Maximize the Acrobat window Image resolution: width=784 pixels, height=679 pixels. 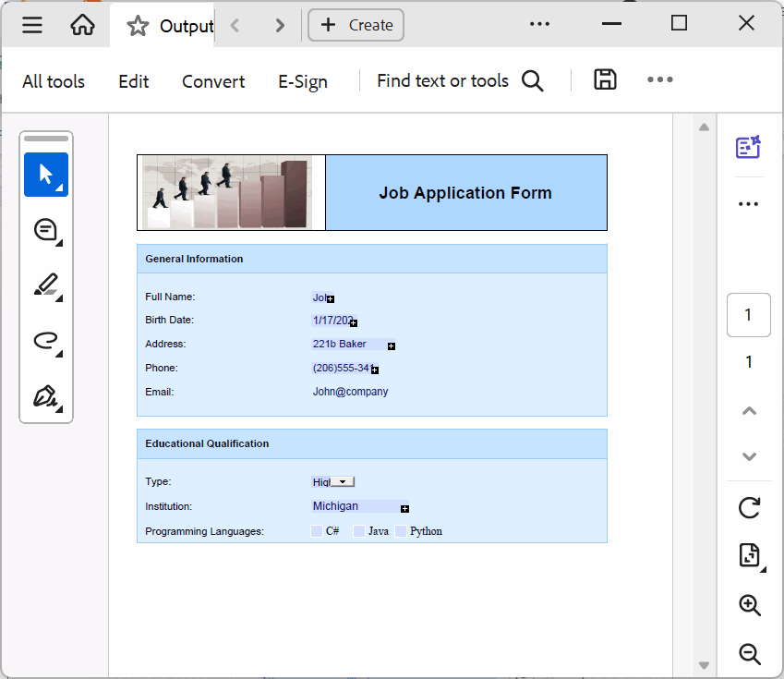(679, 23)
